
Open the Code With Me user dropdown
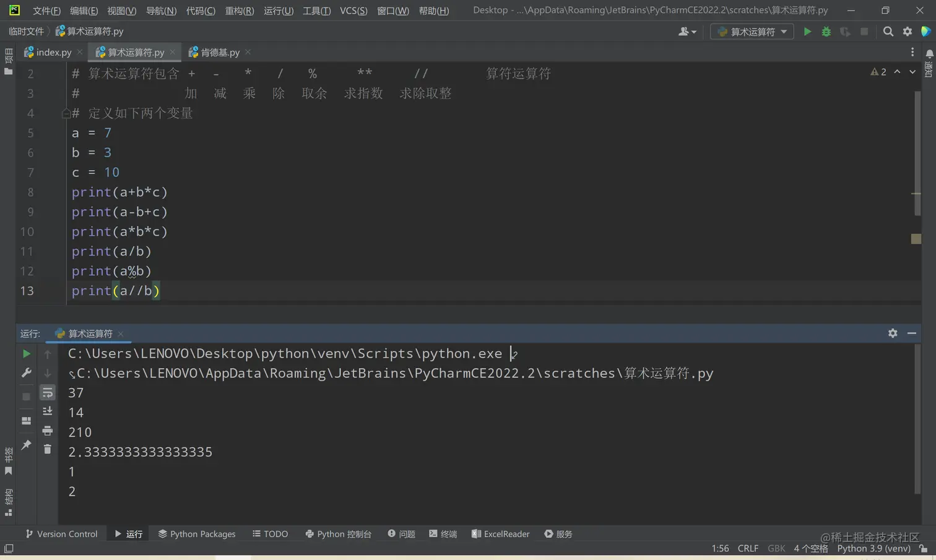coord(687,32)
